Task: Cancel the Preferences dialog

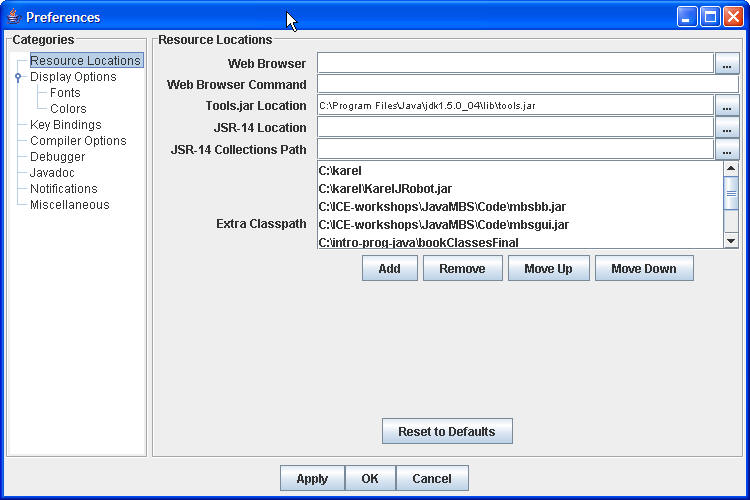Action: tap(432, 478)
